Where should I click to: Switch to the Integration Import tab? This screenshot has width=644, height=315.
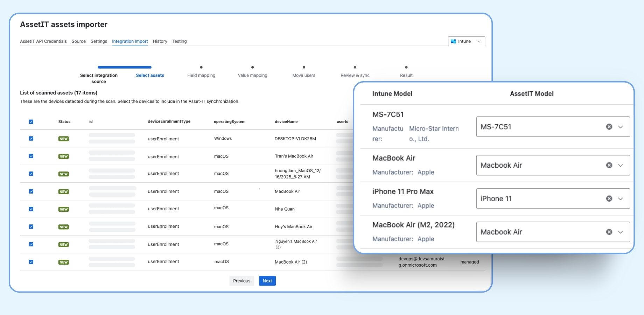130,41
